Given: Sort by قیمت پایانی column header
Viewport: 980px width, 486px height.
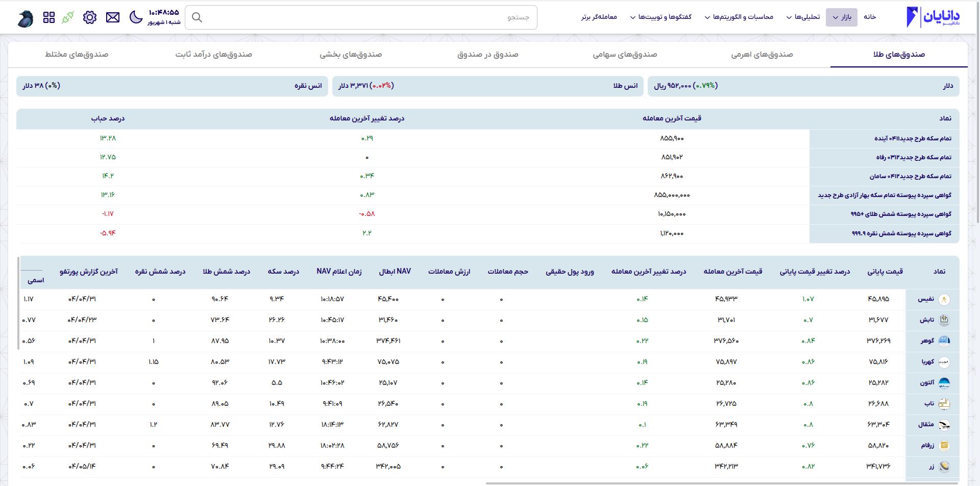Looking at the screenshot, I should coord(885,272).
